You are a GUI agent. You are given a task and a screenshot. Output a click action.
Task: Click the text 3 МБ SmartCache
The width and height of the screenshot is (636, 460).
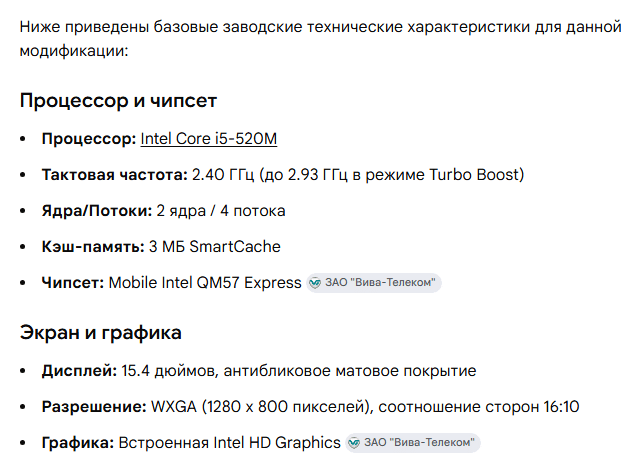[215, 247]
